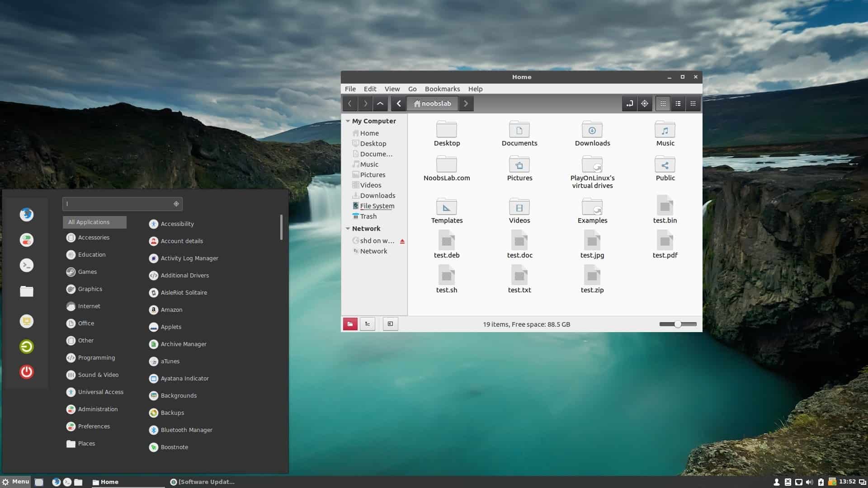Launch Bluetooth Manager from applications list

[x=181, y=430]
